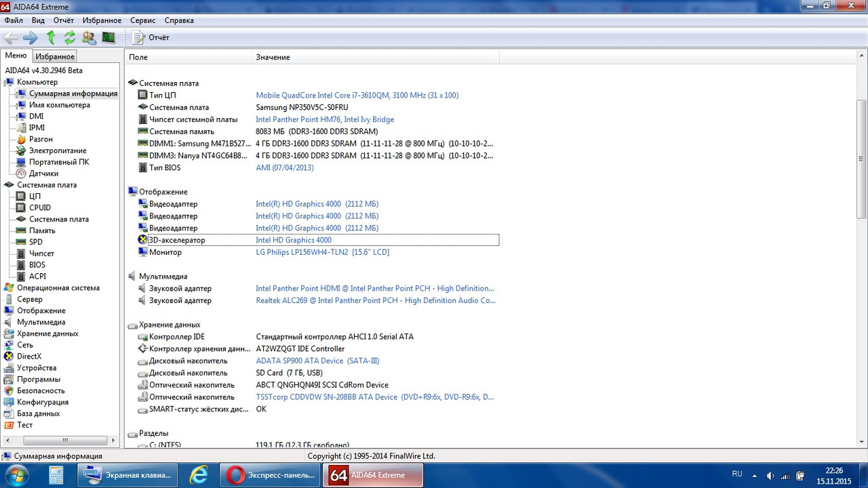Select Отображение in the left tree
Viewport: 868px width, 488px height.
[x=41, y=310]
